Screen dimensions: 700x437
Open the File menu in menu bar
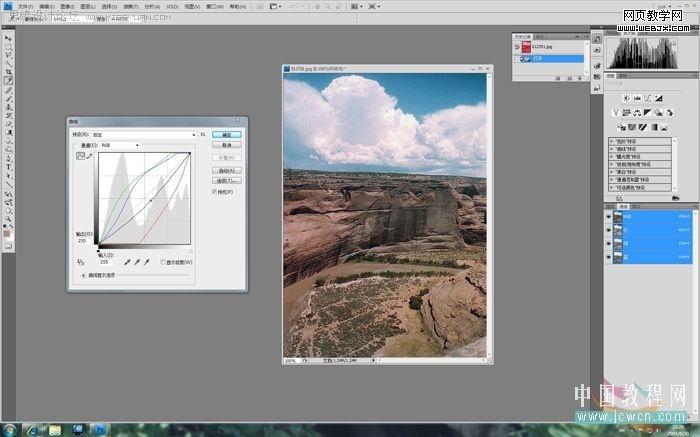coord(25,7)
